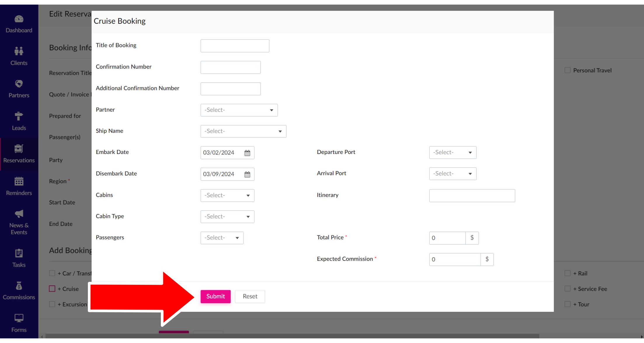644x343 pixels.
Task: Expand the Departure Port dropdown
Action: point(452,153)
